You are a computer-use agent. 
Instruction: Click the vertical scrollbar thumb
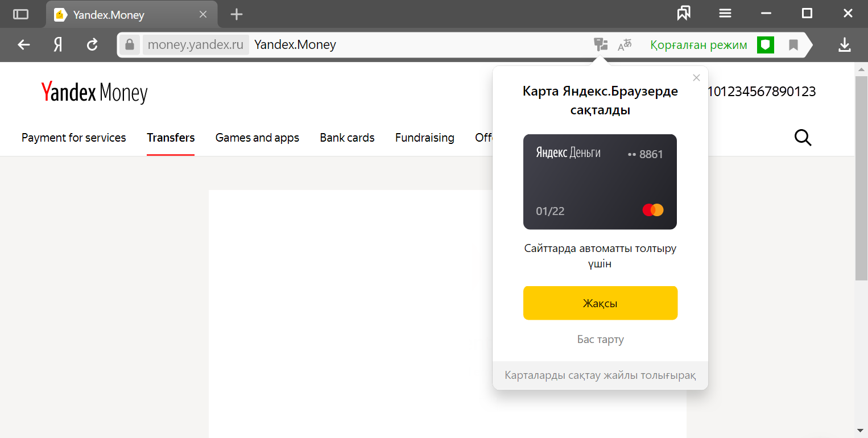coord(861,177)
